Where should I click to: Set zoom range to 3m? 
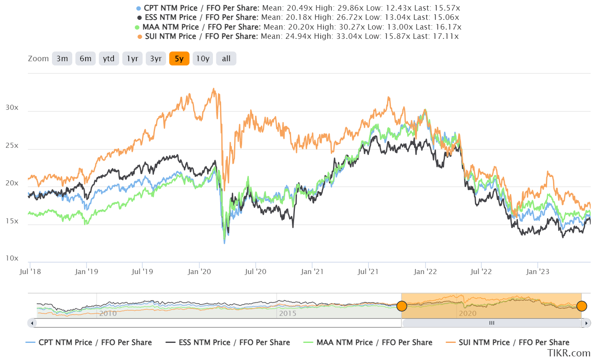point(62,59)
